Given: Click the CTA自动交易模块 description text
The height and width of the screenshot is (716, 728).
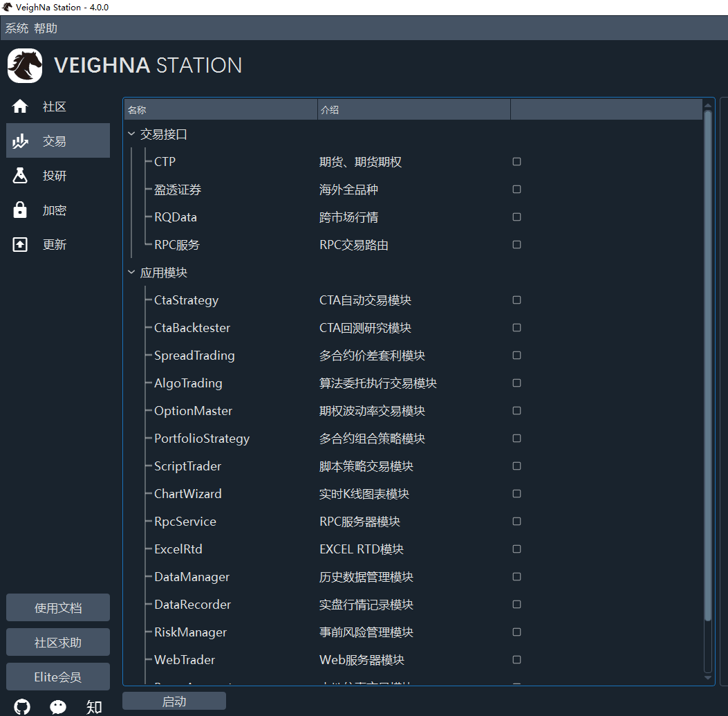Looking at the screenshot, I should tap(366, 300).
